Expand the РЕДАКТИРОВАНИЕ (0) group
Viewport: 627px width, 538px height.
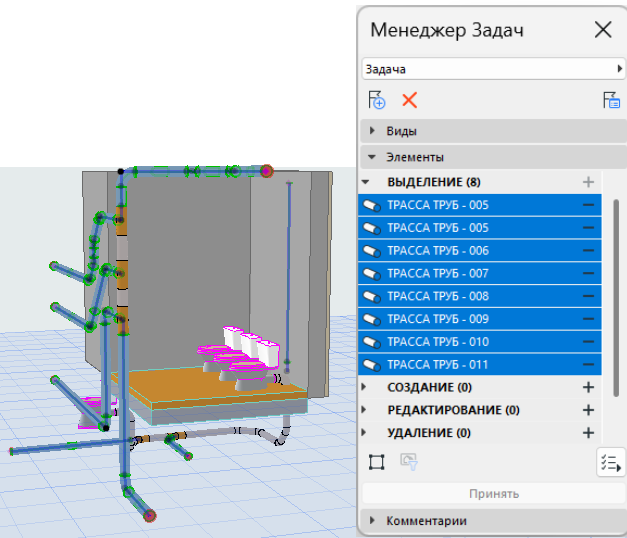point(364,410)
